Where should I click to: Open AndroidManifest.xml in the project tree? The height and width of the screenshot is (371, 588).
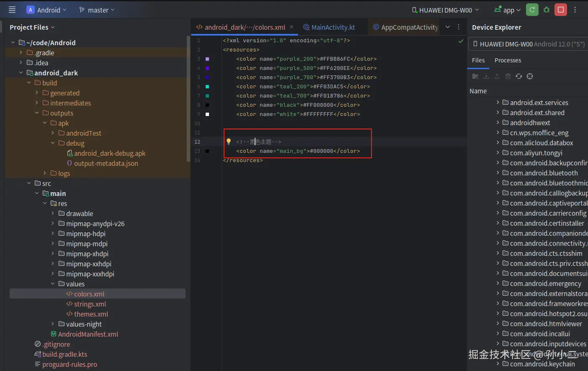tap(88, 334)
